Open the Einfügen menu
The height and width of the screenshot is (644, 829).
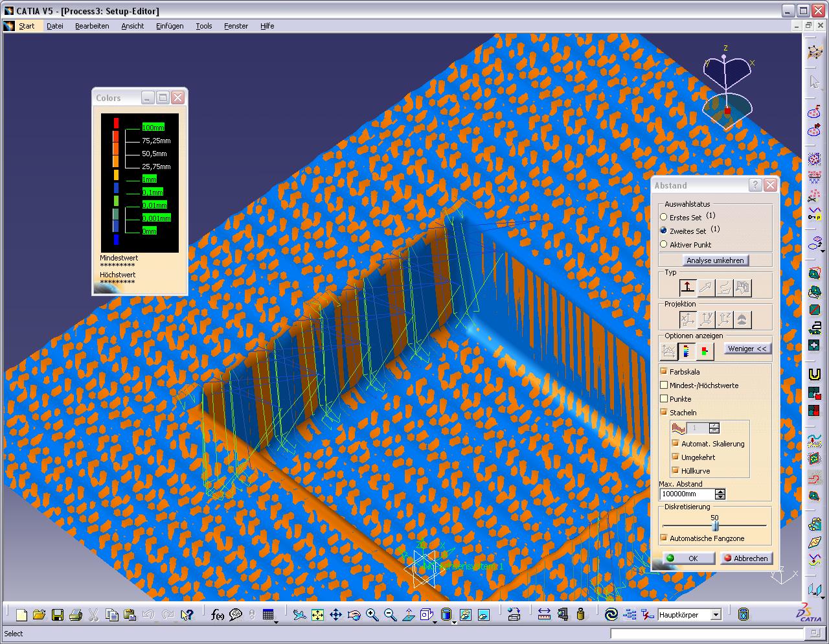170,26
